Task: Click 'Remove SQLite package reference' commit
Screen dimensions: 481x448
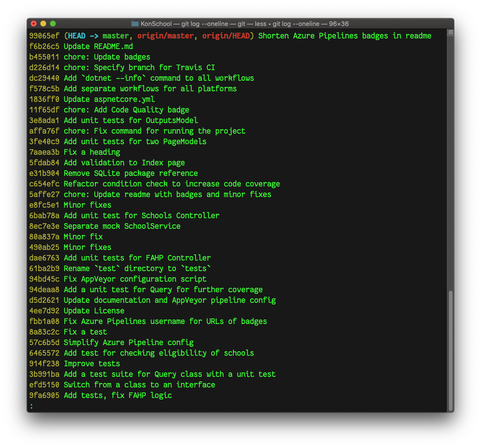Action: (x=131, y=173)
